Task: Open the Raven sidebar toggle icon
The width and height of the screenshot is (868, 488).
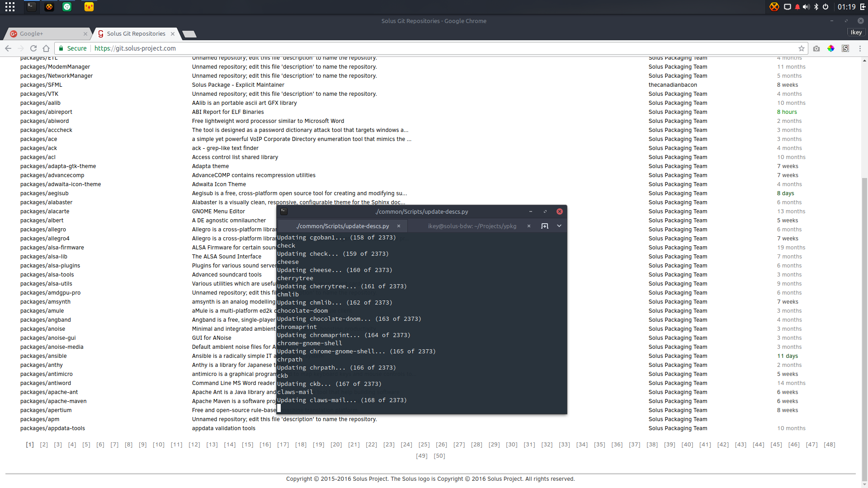Action: pos(863,7)
